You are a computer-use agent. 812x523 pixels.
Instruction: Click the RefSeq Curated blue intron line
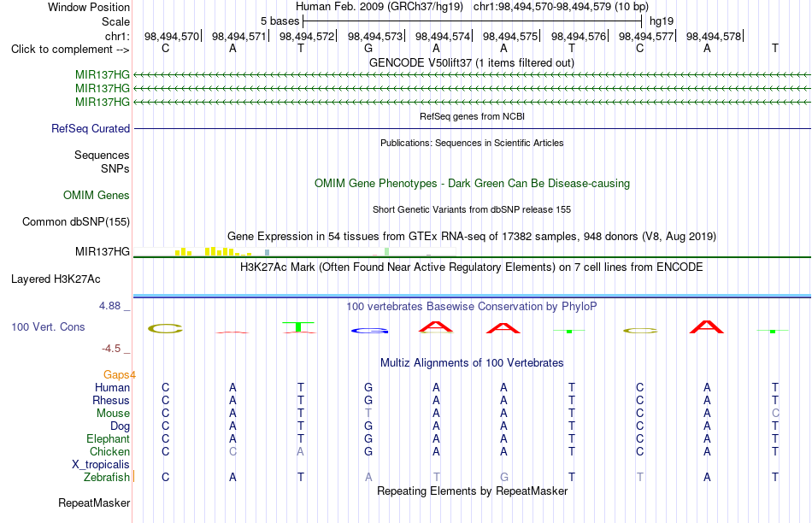pos(473,128)
